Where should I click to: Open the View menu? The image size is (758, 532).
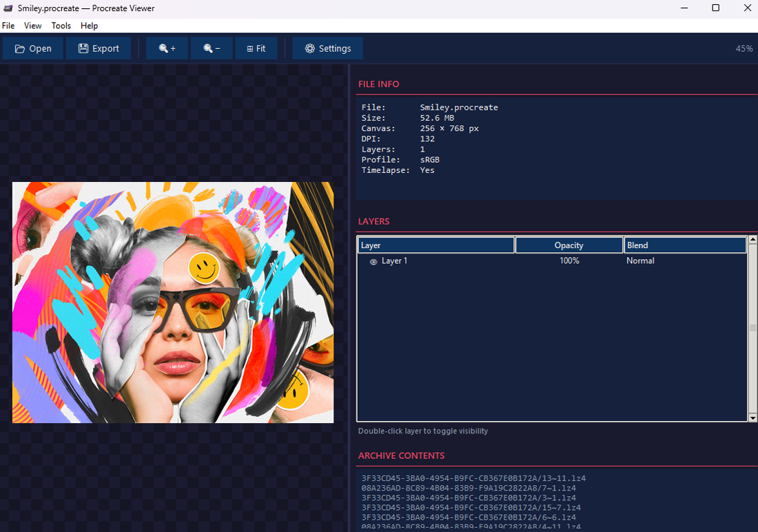[32, 25]
